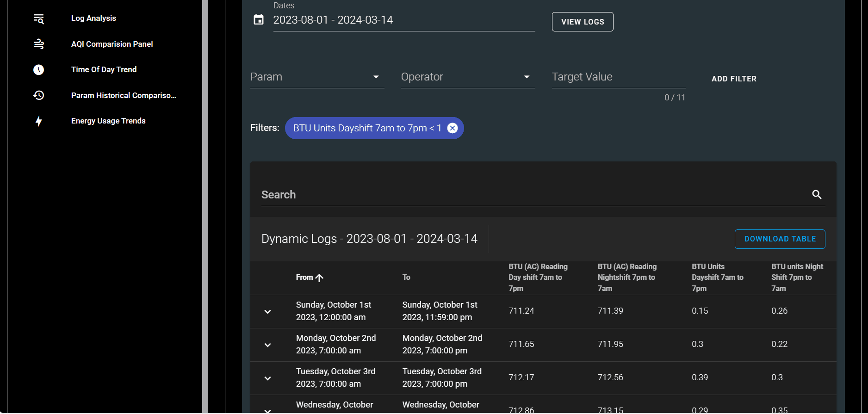Screen dimensions: 868x414
Task: Open the Operator dropdown
Action: point(468,77)
